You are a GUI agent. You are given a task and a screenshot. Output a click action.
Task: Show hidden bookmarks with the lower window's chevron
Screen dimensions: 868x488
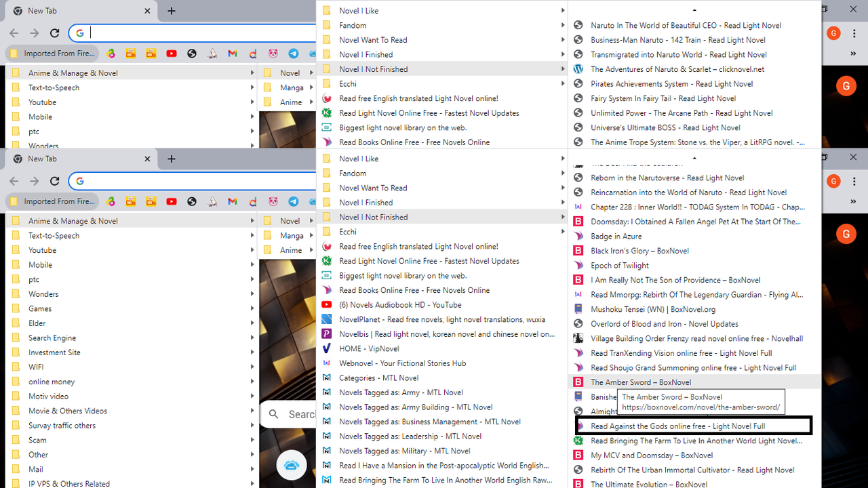click(x=853, y=201)
